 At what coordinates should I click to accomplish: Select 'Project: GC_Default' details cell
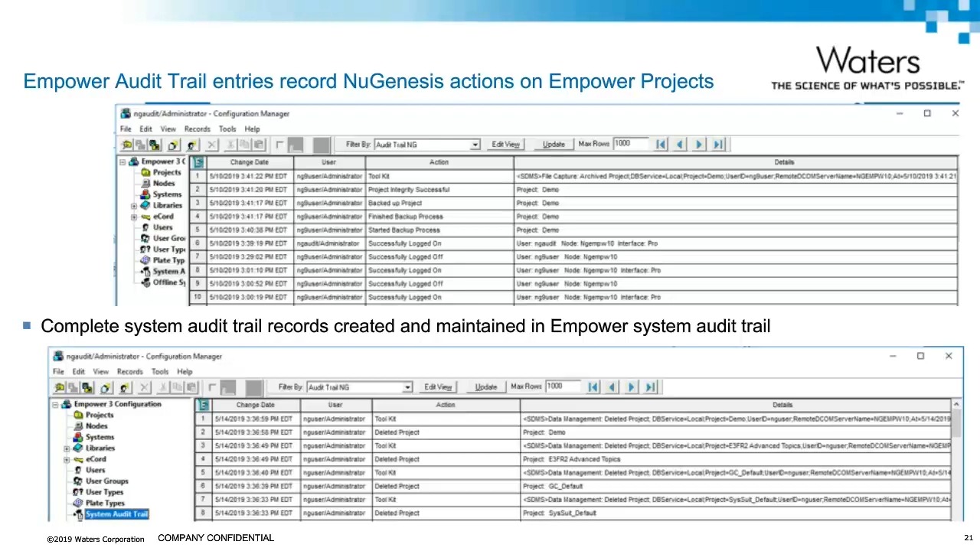(737, 486)
